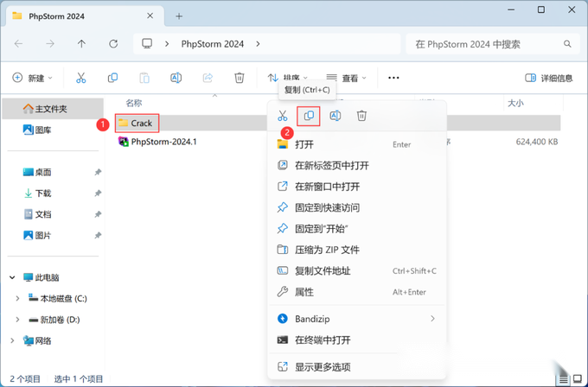The width and height of the screenshot is (588, 387).
Task: Open the 排序 sort dropdown
Action: pos(288,78)
